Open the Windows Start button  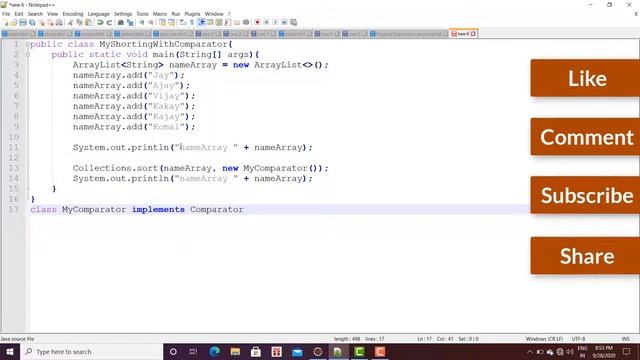click(10, 351)
